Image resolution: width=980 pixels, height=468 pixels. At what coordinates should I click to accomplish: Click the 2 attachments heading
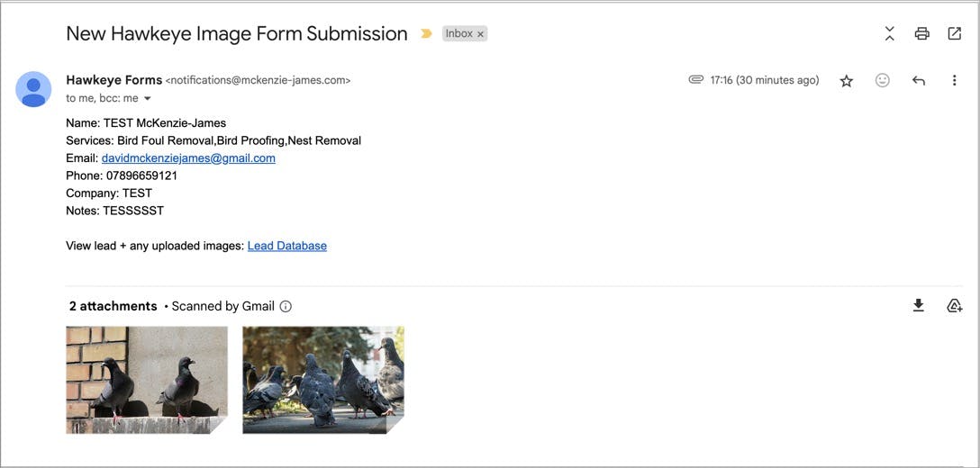pos(113,306)
